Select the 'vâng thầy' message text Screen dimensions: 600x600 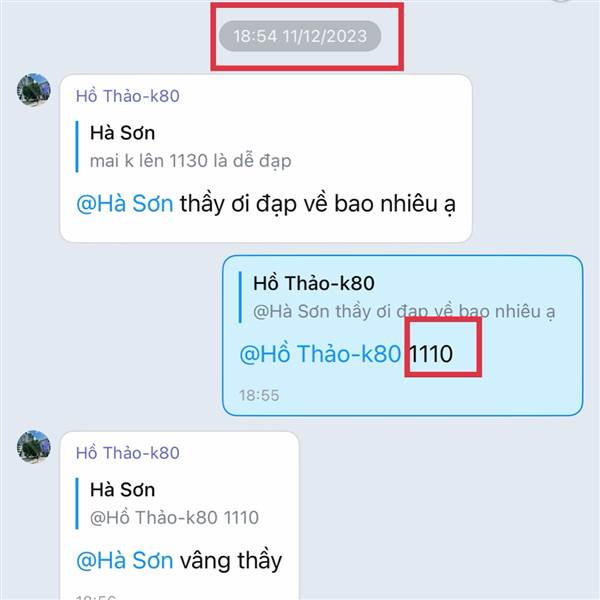click(231, 561)
